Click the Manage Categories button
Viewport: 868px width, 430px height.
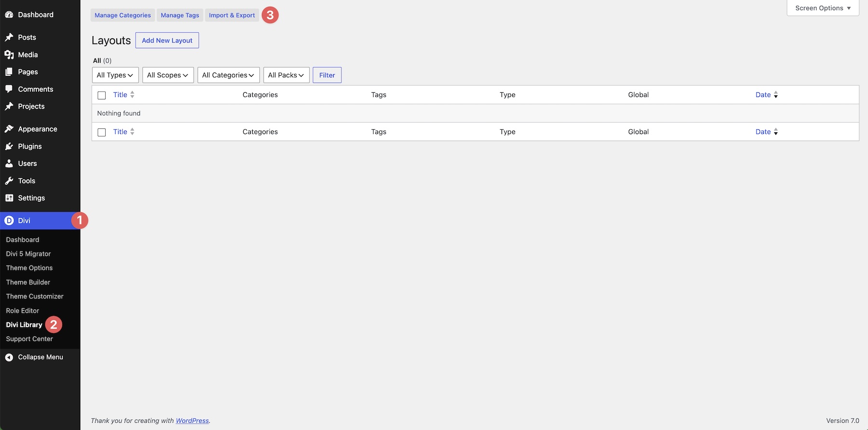coord(122,15)
